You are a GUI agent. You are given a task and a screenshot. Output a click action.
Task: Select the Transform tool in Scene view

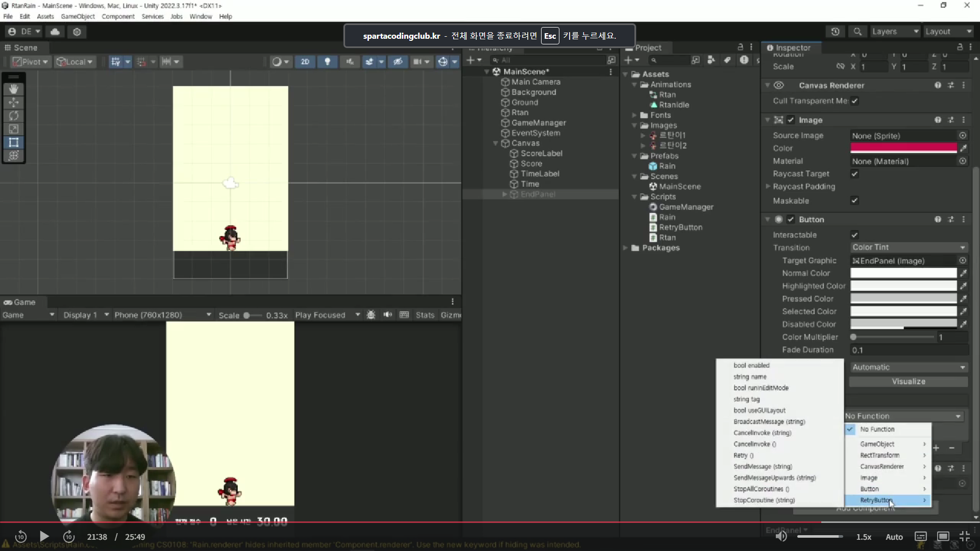click(14, 156)
